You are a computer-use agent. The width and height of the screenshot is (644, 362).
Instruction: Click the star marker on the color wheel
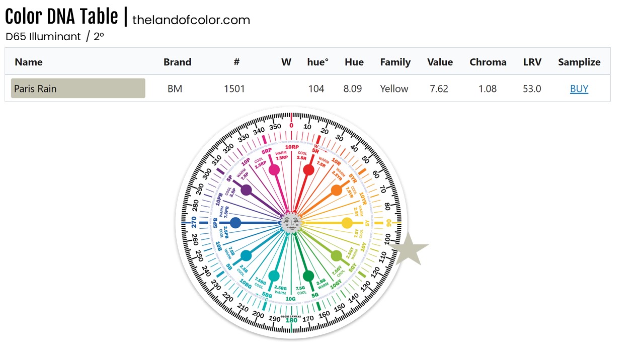tap(410, 249)
